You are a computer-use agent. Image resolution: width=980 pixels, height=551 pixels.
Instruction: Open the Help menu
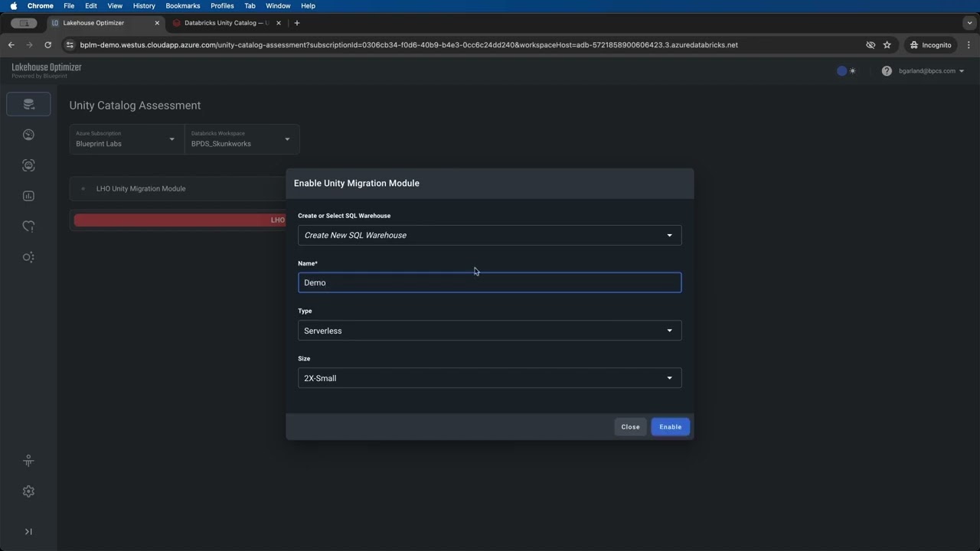pos(308,5)
